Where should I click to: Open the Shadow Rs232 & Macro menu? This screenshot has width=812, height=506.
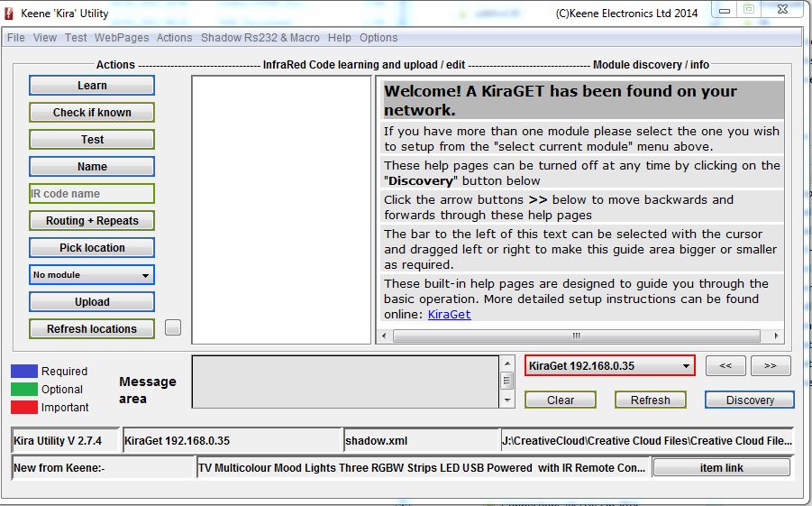[260, 38]
